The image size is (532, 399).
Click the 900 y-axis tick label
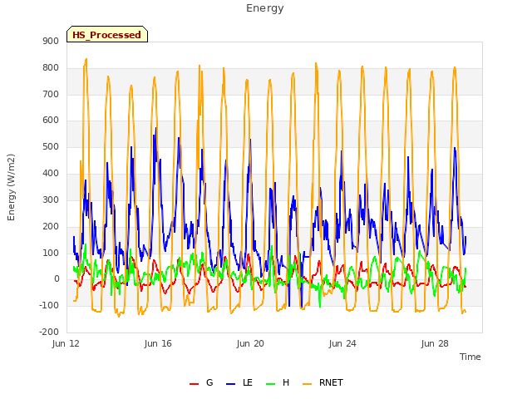tap(51, 42)
